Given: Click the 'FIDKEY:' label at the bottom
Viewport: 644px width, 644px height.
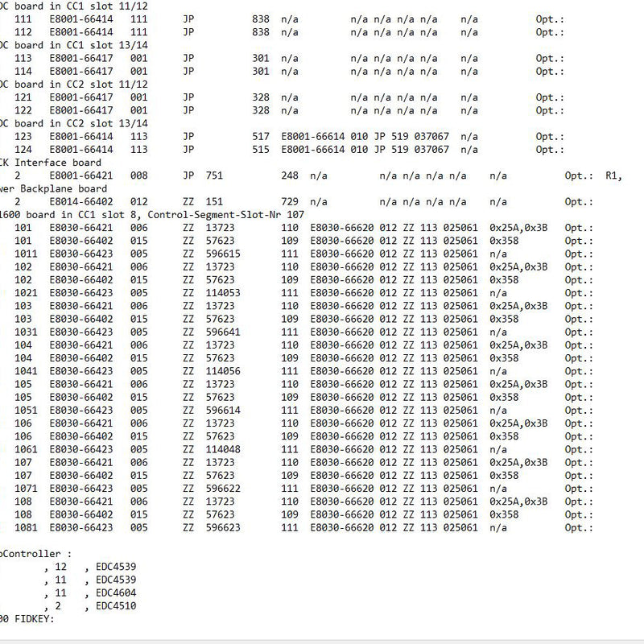Looking at the screenshot, I should [32, 619].
